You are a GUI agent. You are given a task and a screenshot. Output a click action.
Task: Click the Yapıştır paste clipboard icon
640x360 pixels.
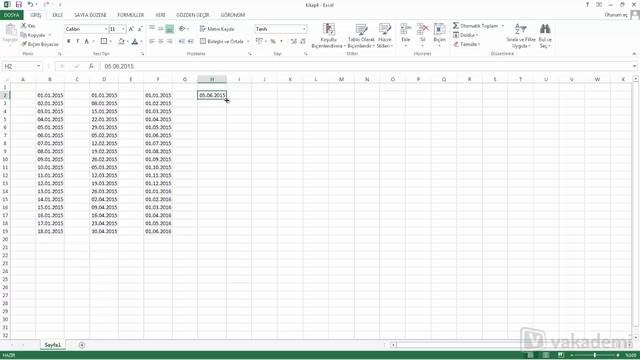10,30
